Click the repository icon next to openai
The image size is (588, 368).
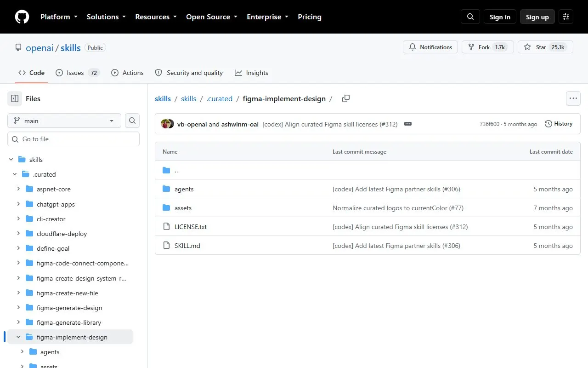18,47
